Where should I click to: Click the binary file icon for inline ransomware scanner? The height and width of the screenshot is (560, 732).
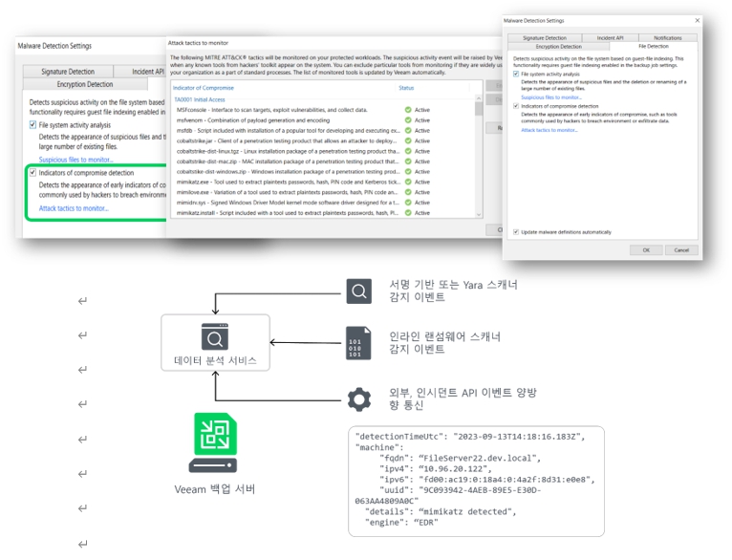pyautogui.click(x=358, y=344)
